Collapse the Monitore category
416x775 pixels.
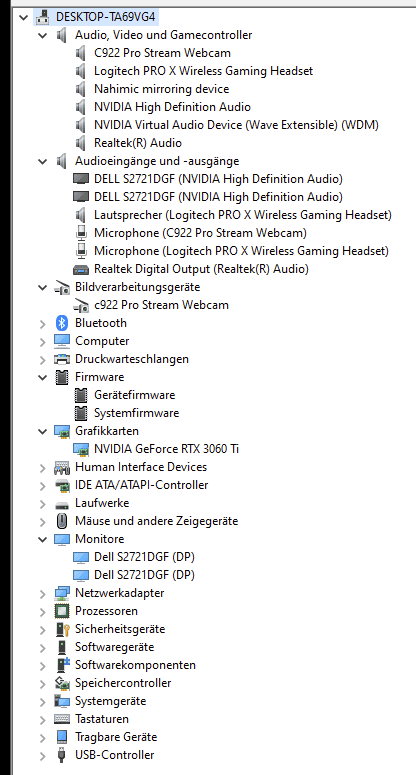click(42, 539)
